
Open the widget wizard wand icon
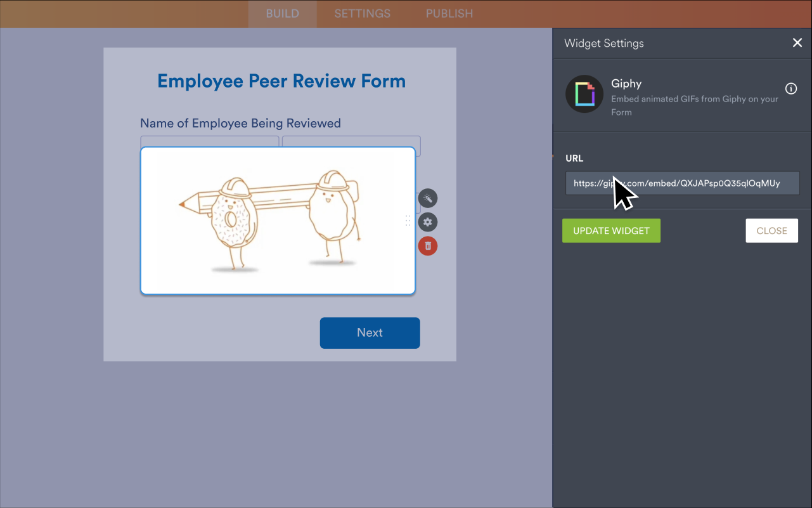(428, 199)
